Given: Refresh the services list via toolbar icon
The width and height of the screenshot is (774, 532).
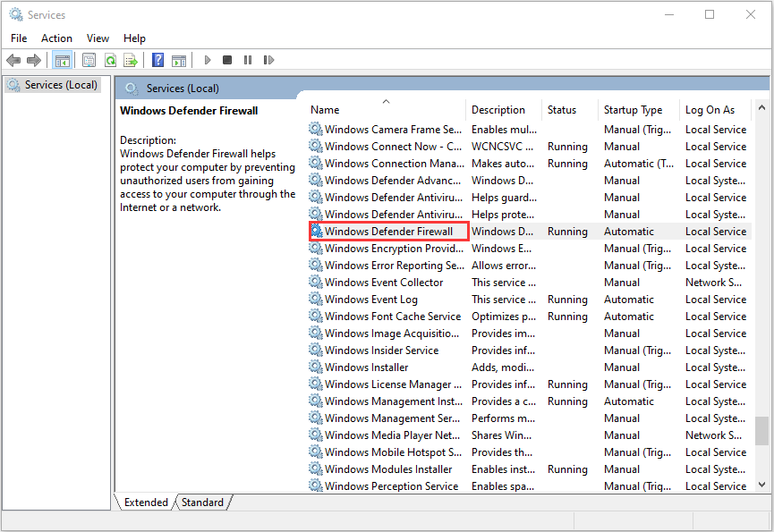Looking at the screenshot, I should (x=111, y=60).
